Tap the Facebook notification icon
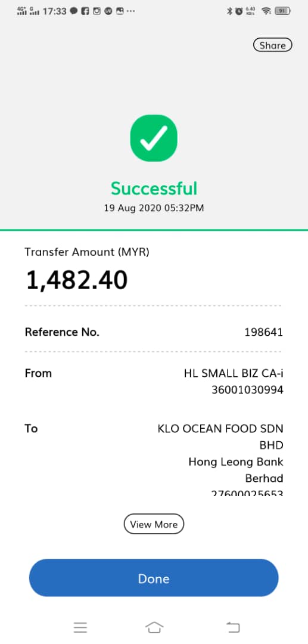This screenshot has width=308, height=644. [x=85, y=11]
